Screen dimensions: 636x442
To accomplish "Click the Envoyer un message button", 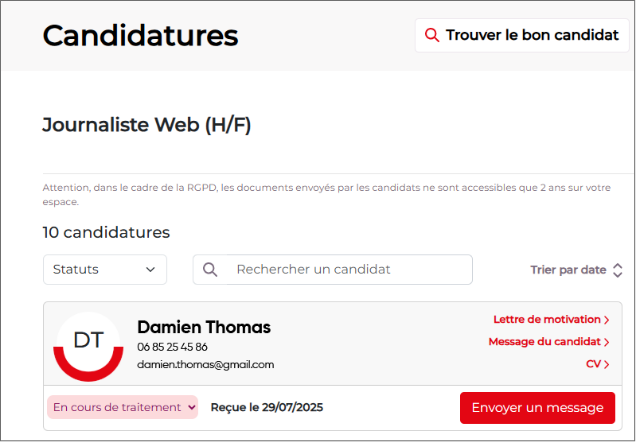I will [537, 408].
